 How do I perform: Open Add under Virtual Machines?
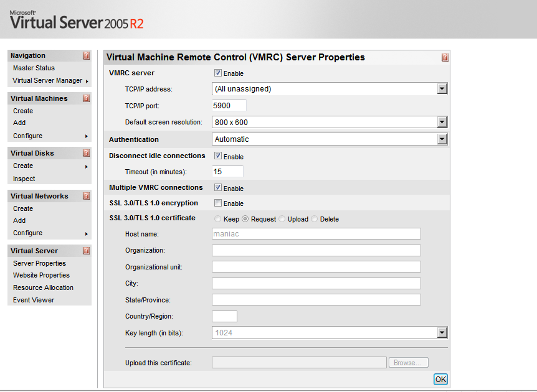pyautogui.click(x=19, y=123)
